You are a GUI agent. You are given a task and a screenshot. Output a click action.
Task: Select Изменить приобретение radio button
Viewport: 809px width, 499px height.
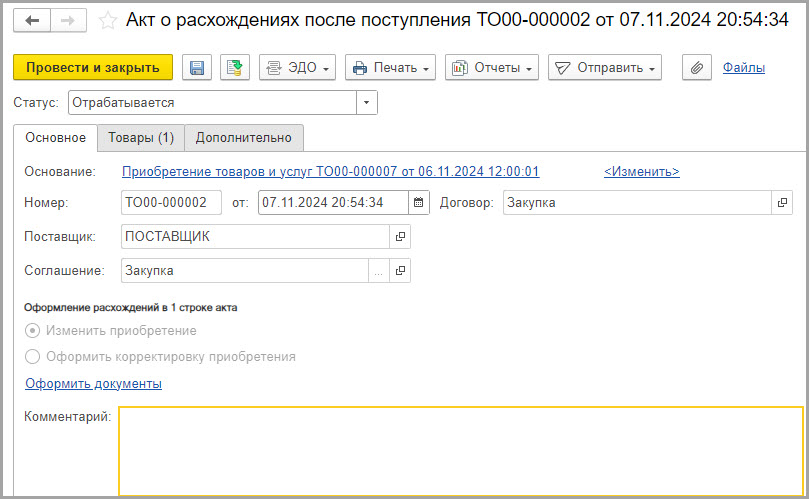(x=33, y=330)
